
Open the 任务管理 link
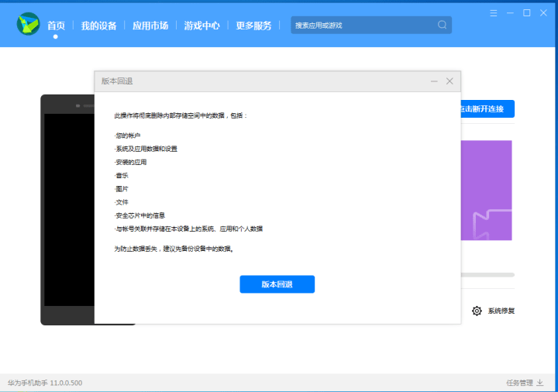click(518, 383)
